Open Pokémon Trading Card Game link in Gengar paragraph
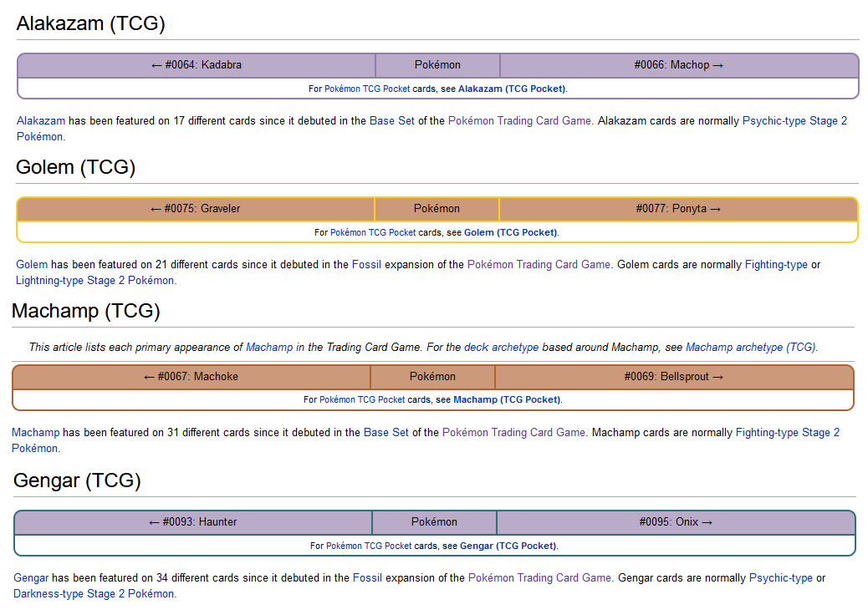 [539, 578]
